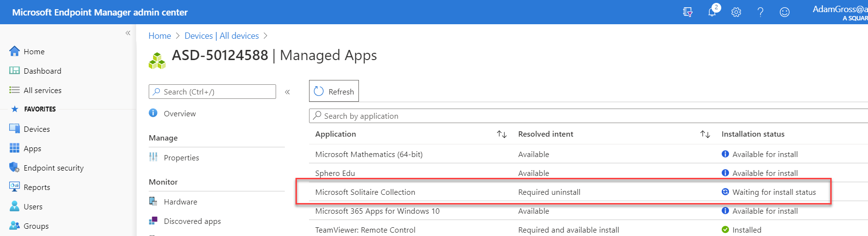Select TeamViewer: Remote Control application
Viewport: 868px width, 236px height.
point(365,230)
